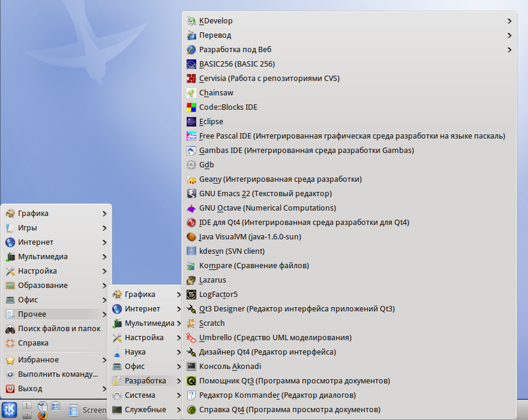Click the Geany icon
The height and width of the screenshot is (420, 528).
(191, 180)
